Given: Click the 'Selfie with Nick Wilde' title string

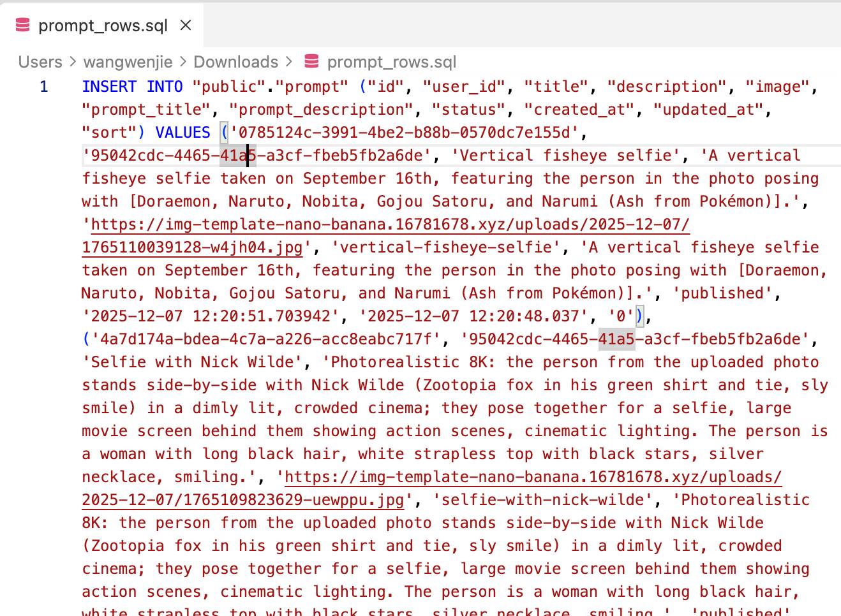Looking at the screenshot, I should (x=192, y=362).
